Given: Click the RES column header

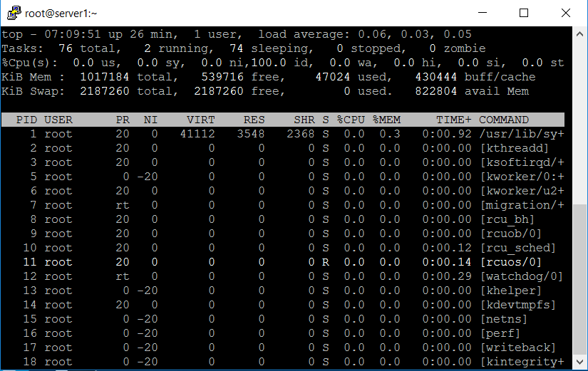Looking at the screenshot, I should (254, 120).
